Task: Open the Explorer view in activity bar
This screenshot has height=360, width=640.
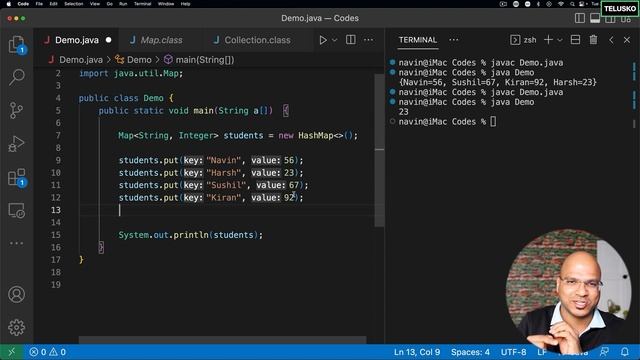Action: [x=17, y=44]
